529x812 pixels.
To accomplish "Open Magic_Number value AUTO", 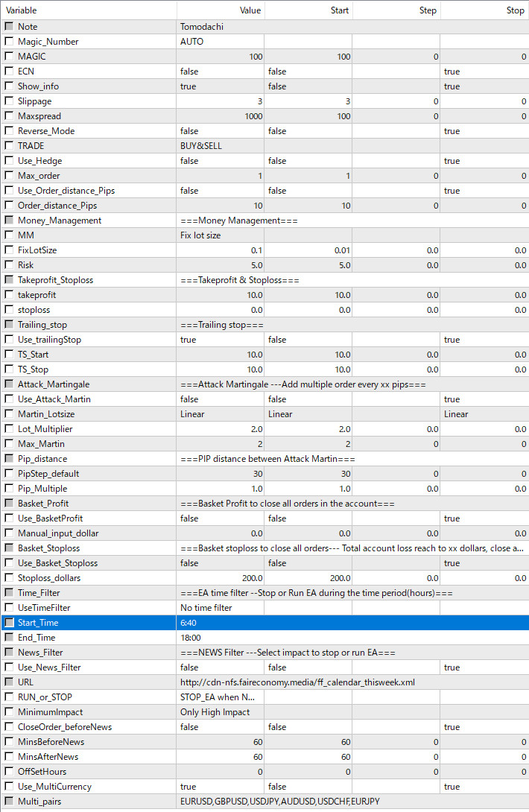I will (x=221, y=42).
